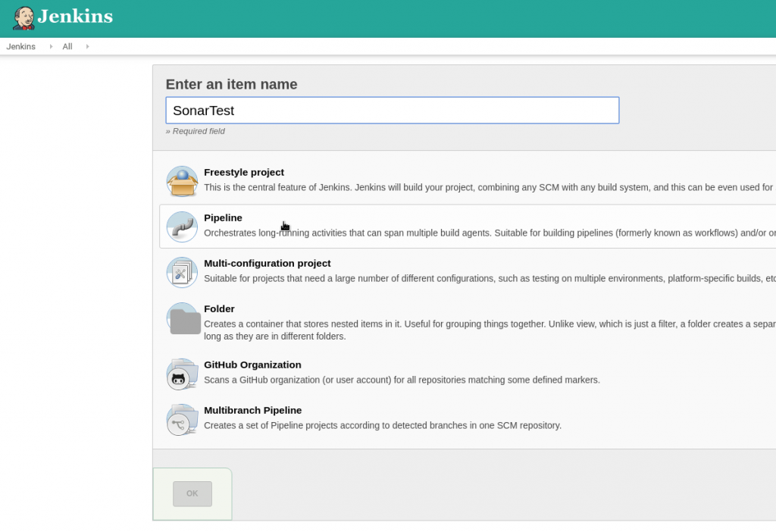Click the Pipeline faucet icon

pos(182,226)
